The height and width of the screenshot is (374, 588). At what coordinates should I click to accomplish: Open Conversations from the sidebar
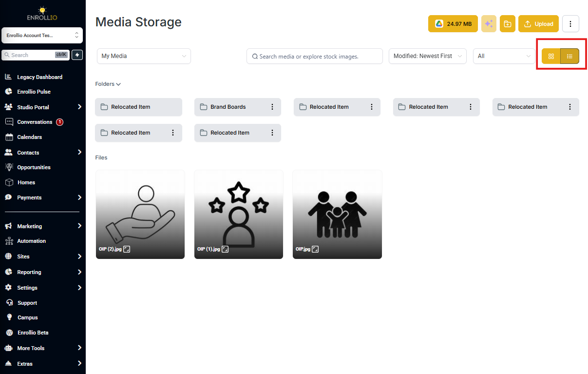click(35, 122)
